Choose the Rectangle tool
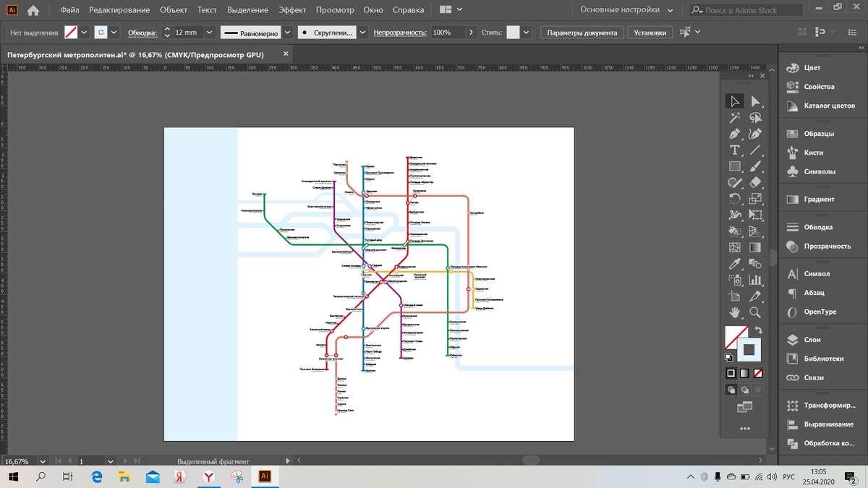The image size is (868, 488). tap(735, 166)
